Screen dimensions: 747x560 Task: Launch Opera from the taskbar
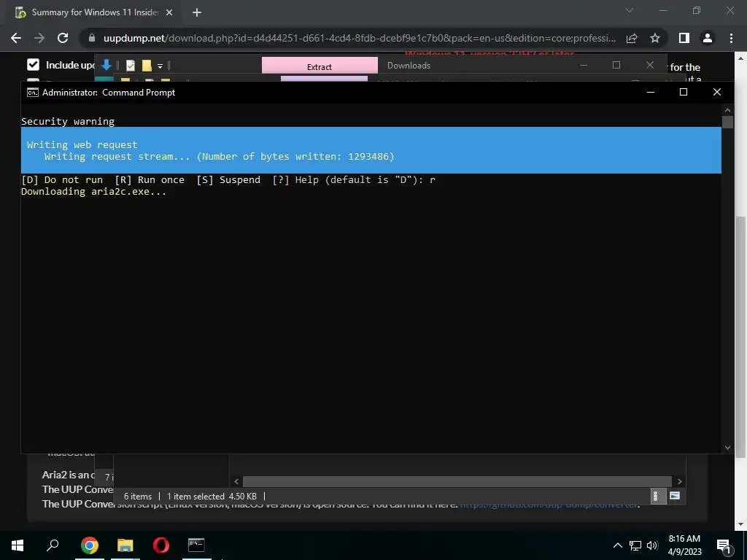click(x=161, y=545)
